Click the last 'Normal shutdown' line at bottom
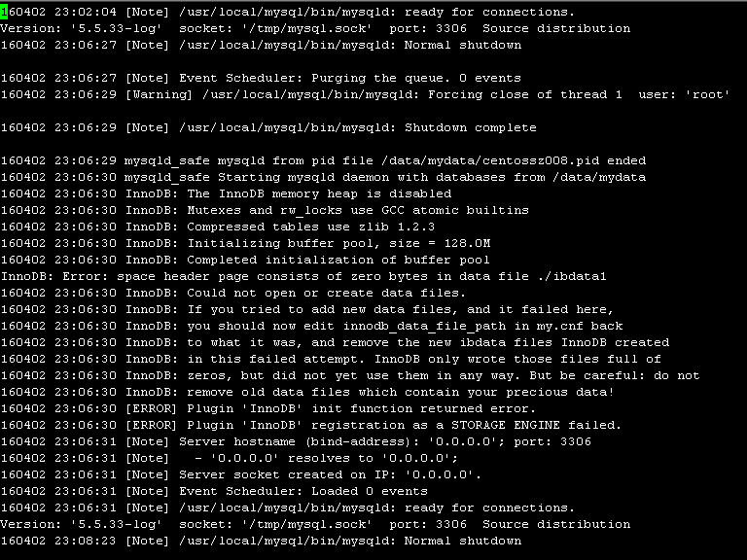The image size is (747, 560). 261,541
